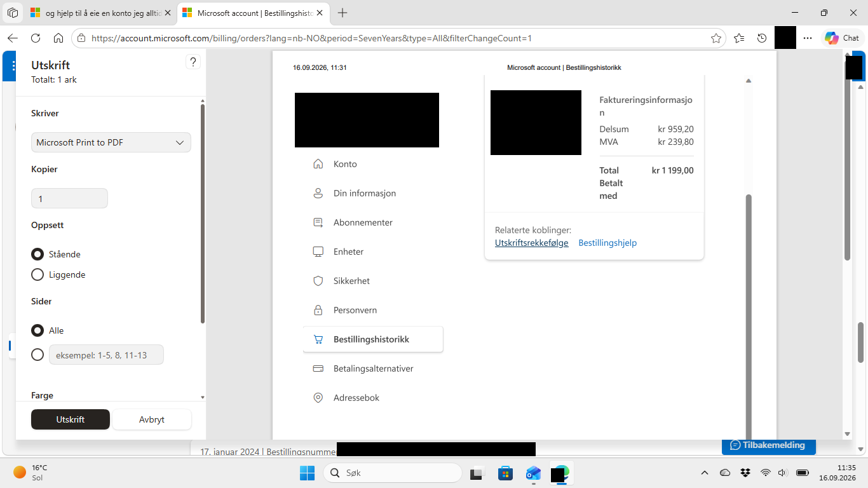Viewport: 868px width, 488px height.
Task: Open OneDrive cloud icon in system tray
Action: click(725, 473)
